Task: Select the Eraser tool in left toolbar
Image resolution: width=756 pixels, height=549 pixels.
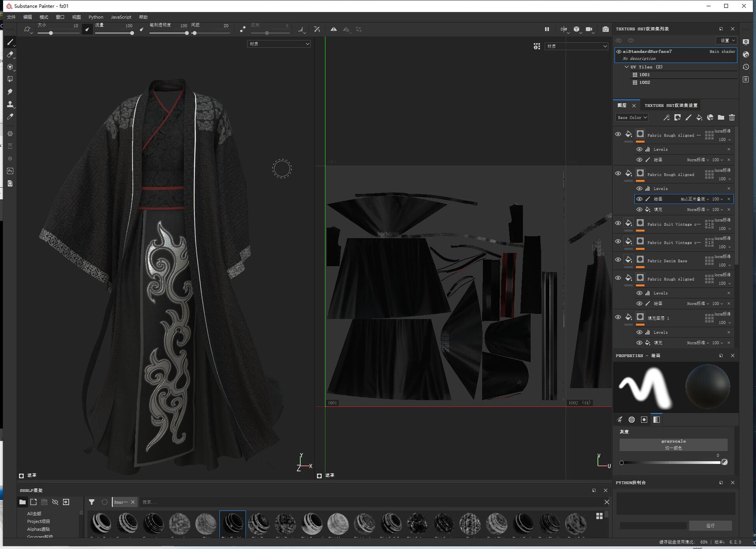Action: tap(10, 54)
